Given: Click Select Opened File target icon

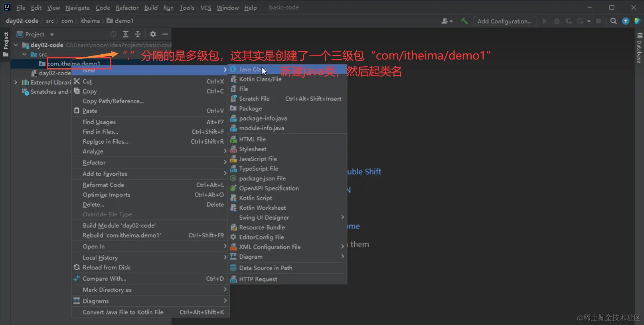Looking at the screenshot, I should pos(113,34).
